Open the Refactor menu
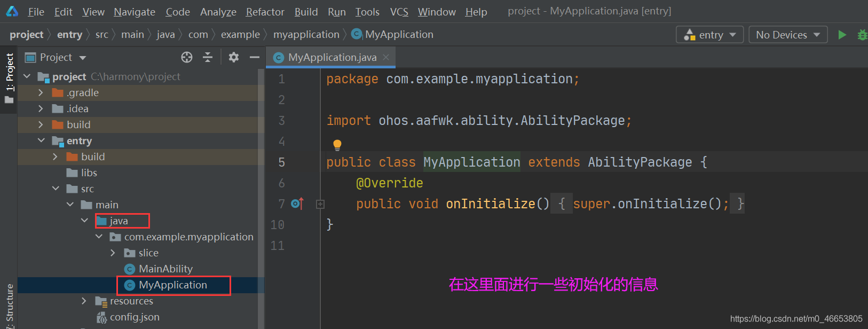The width and height of the screenshot is (868, 329). pyautogui.click(x=265, y=12)
